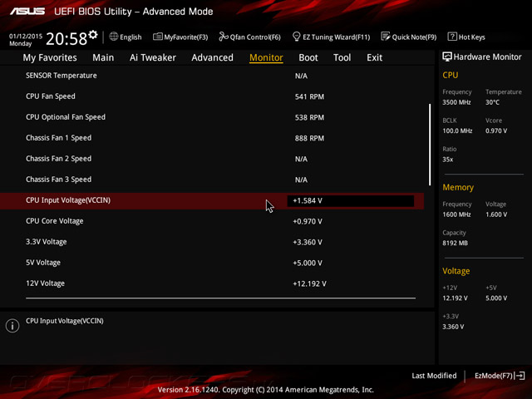This screenshot has width=532, height=399.
Task: Select Chassis Fan 3 Speed row
Action: click(212, 180)
